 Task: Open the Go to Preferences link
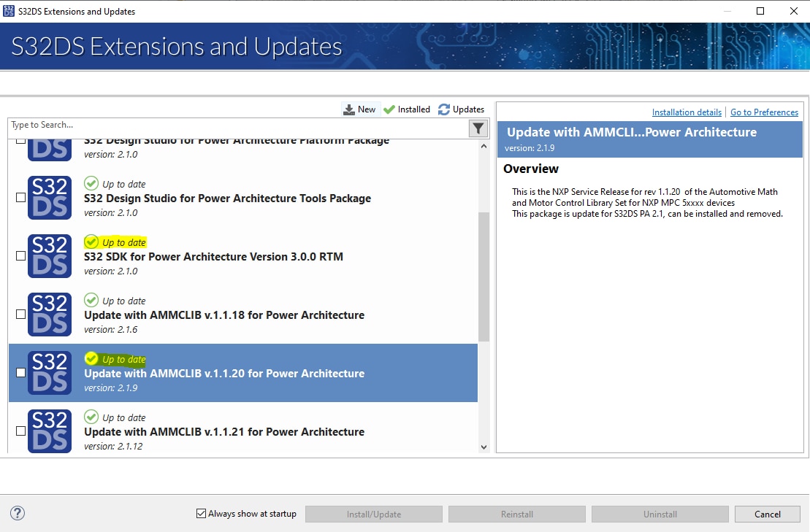point(764,112)
